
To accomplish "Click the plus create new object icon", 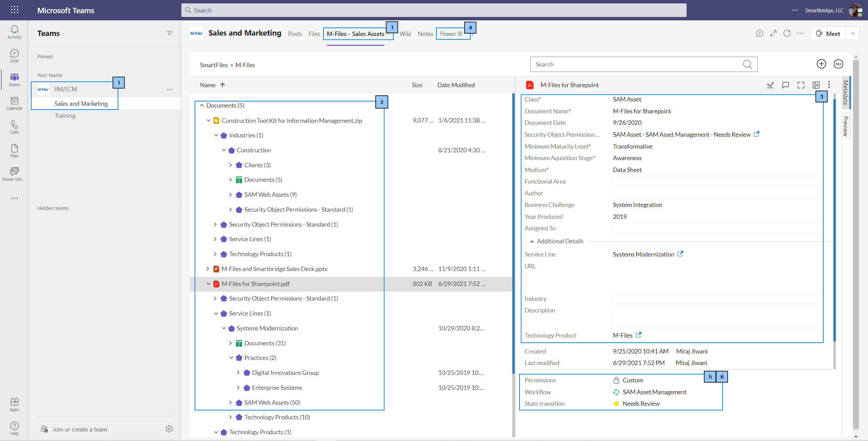I will click(821, 64).
